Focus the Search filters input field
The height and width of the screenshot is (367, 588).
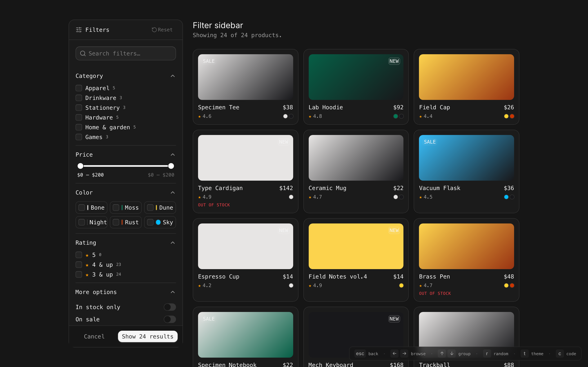(129, 53)
